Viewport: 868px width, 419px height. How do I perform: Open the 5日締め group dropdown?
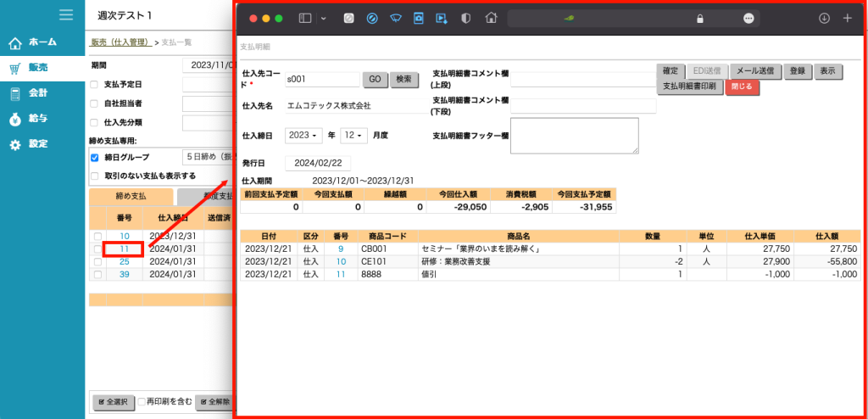pyautogui.click(x=207, y=158)
